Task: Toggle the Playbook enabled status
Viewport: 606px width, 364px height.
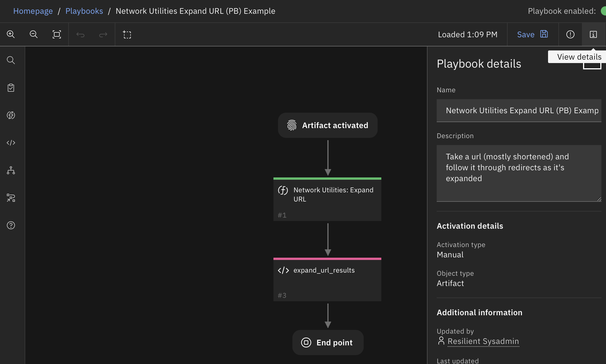Action: coord(604,11)
